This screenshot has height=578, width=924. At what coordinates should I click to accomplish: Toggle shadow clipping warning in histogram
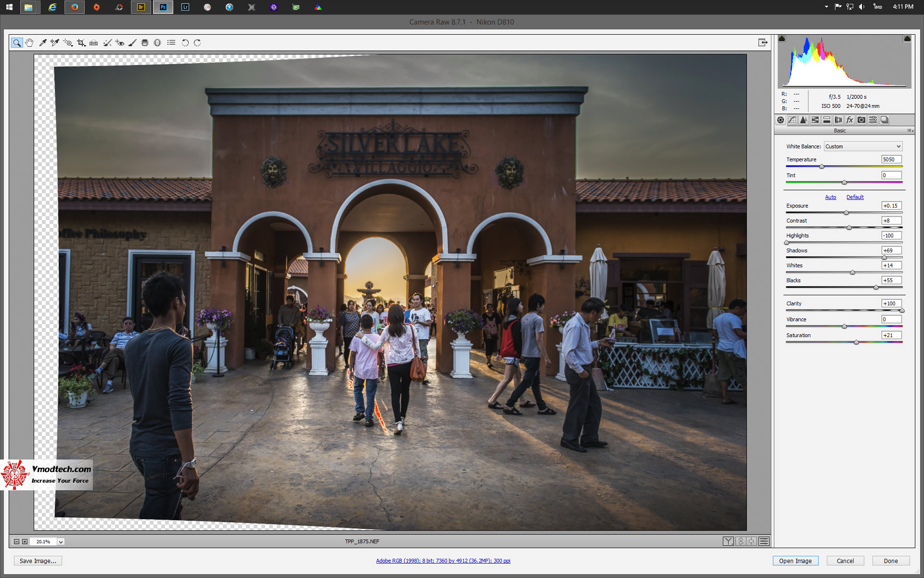point(782,39)
